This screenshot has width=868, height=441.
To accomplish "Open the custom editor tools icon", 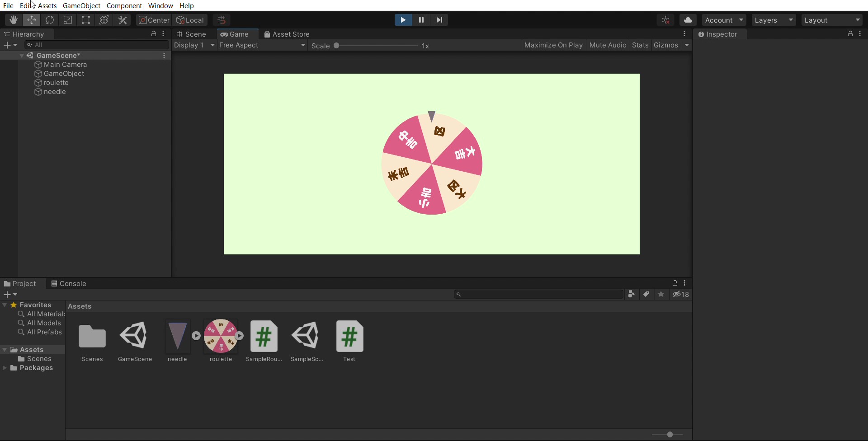I will click(x=123, y=20).
